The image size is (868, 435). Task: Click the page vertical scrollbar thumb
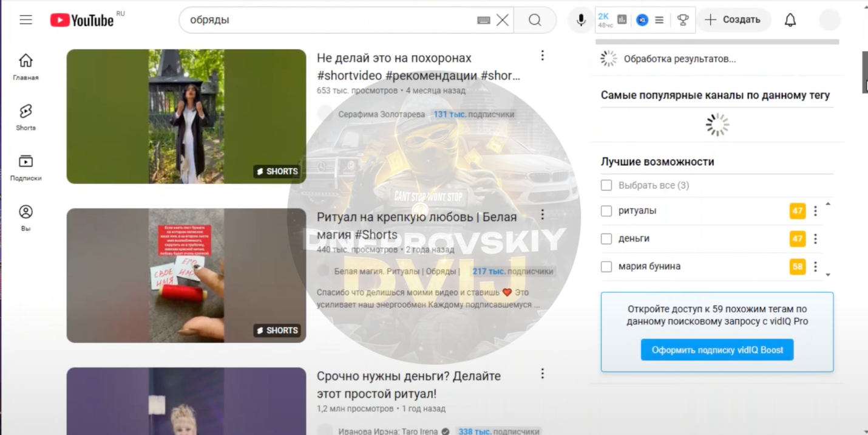coord(865,72)
